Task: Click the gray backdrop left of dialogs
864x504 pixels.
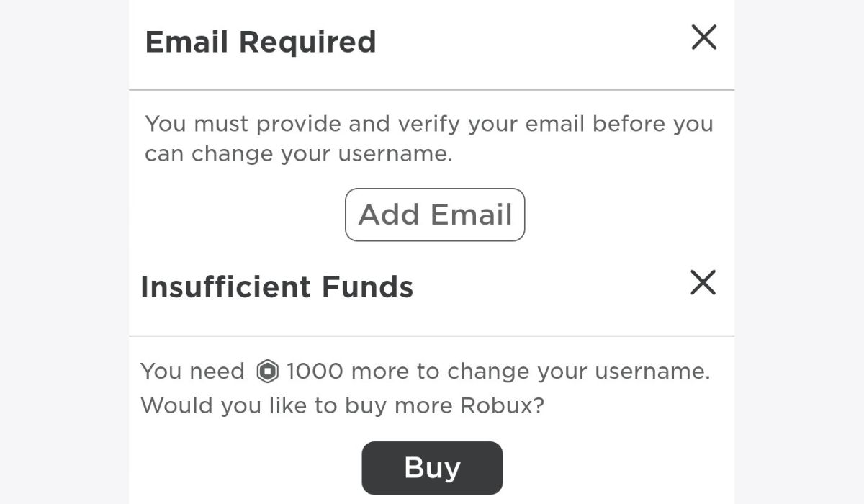Action: (65, 252)
